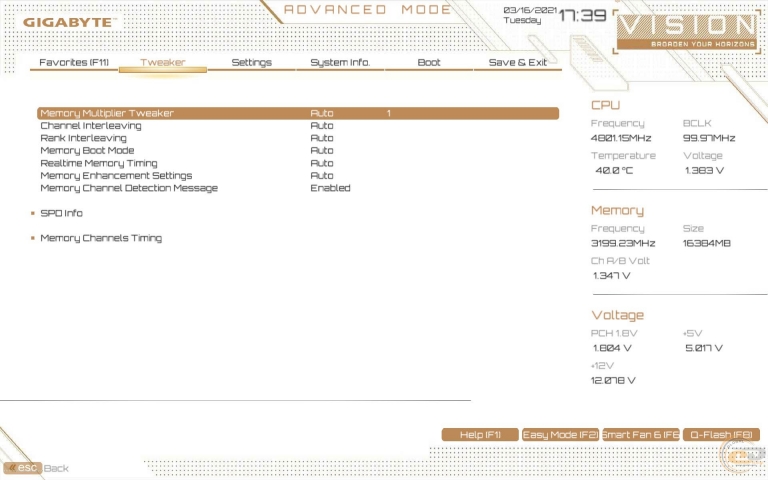Click the CPU section heading
The height and width of the screenshot is (480, 768).
click(x=605, y=105)
